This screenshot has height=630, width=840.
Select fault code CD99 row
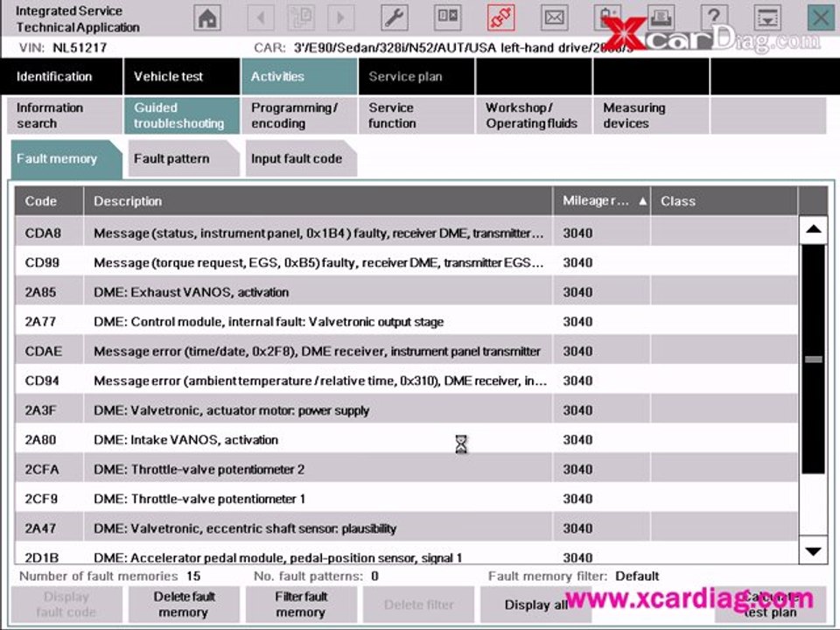click(x=406, y=262)
